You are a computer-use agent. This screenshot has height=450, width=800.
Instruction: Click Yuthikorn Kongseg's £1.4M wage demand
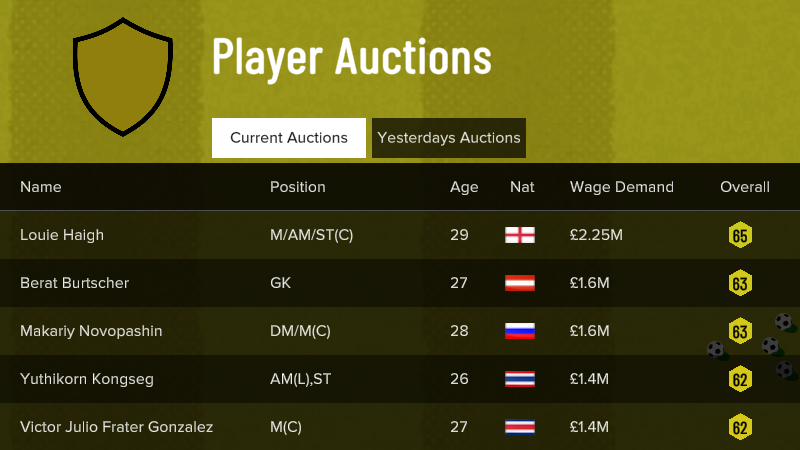pos(590,379)
